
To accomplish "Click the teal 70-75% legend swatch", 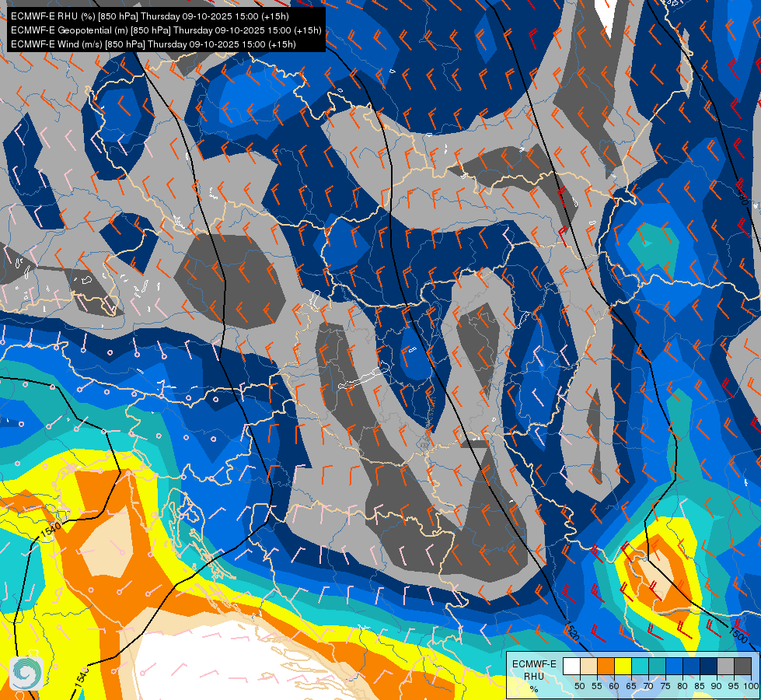I will (x=657, y=666).
